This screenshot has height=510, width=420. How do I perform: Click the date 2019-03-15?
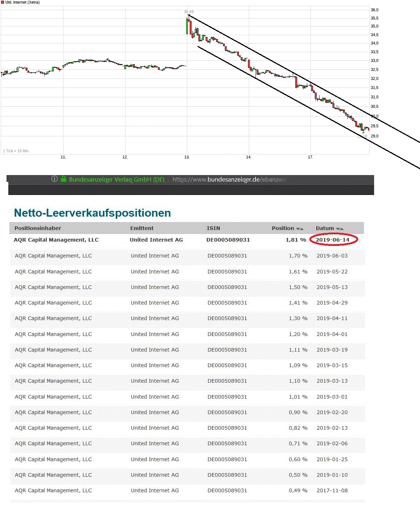click(x=332, y=365)
